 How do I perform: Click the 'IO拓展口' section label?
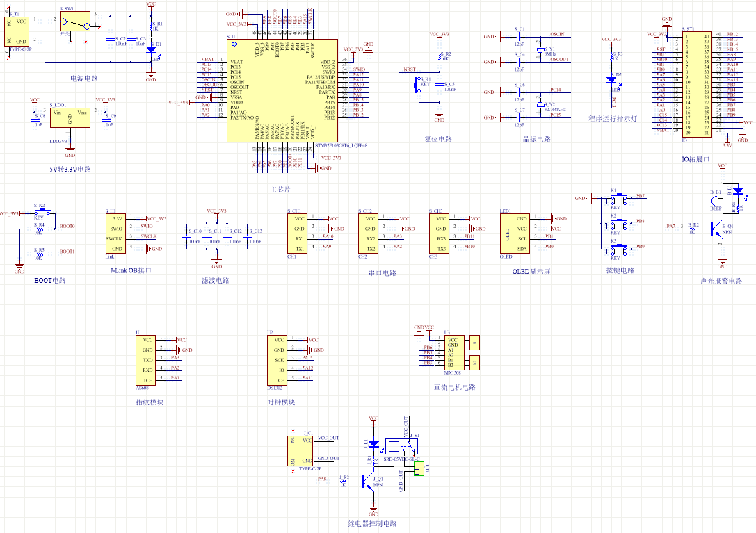point(695,159)
